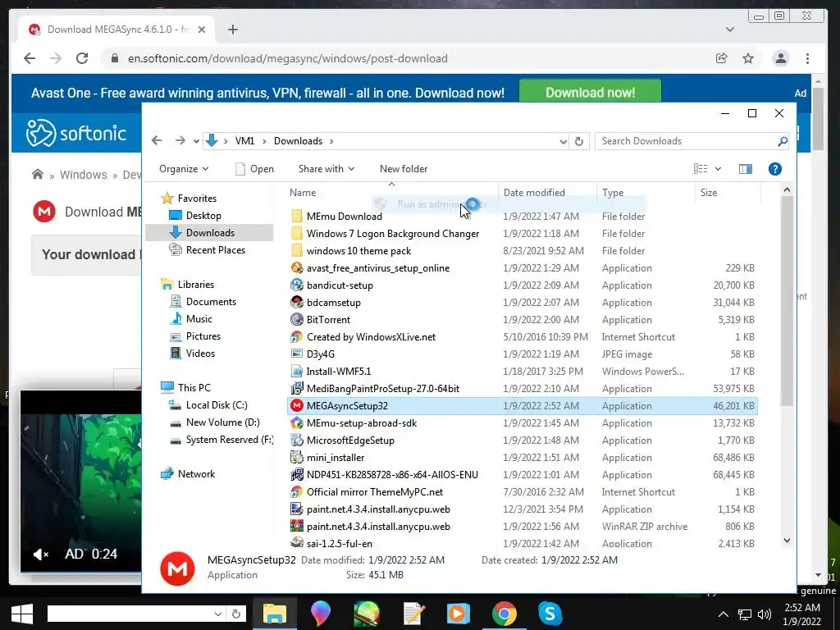This screenshot has width=840, height=630.
Task: Select NDP451-KB2858728-x86-x64-AllOS-ENU file
Action: (x=392, y=475)
